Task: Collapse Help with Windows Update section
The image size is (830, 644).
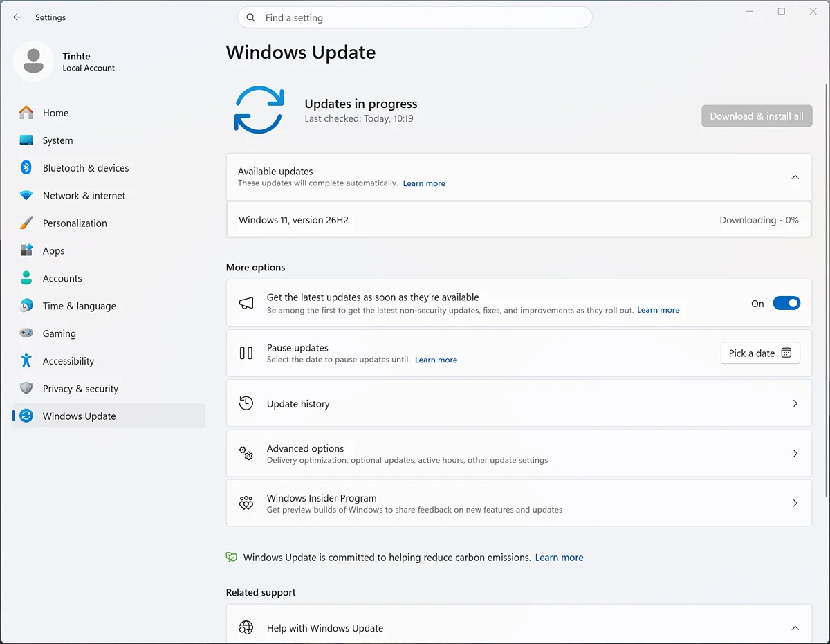Action: point(795,628)
